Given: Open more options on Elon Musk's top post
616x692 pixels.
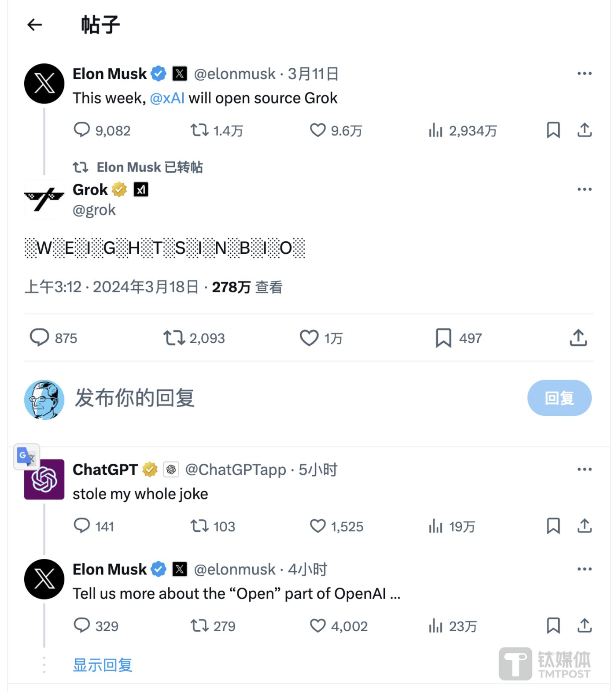Looking at the screenshot, I should point(584,73).
